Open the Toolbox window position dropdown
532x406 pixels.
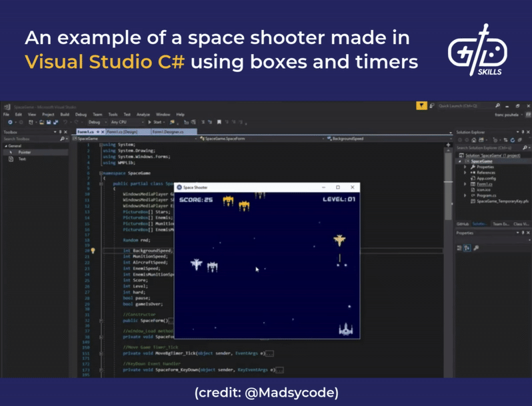(x=55, y=132)
